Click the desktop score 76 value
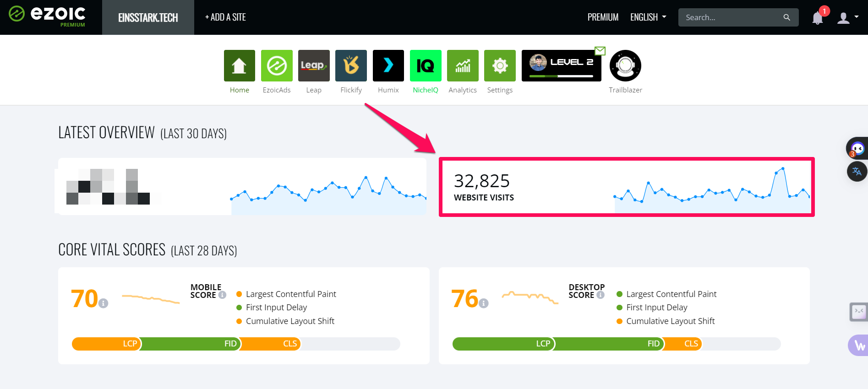The image size is (868, 389). click(x=465, y=299)
